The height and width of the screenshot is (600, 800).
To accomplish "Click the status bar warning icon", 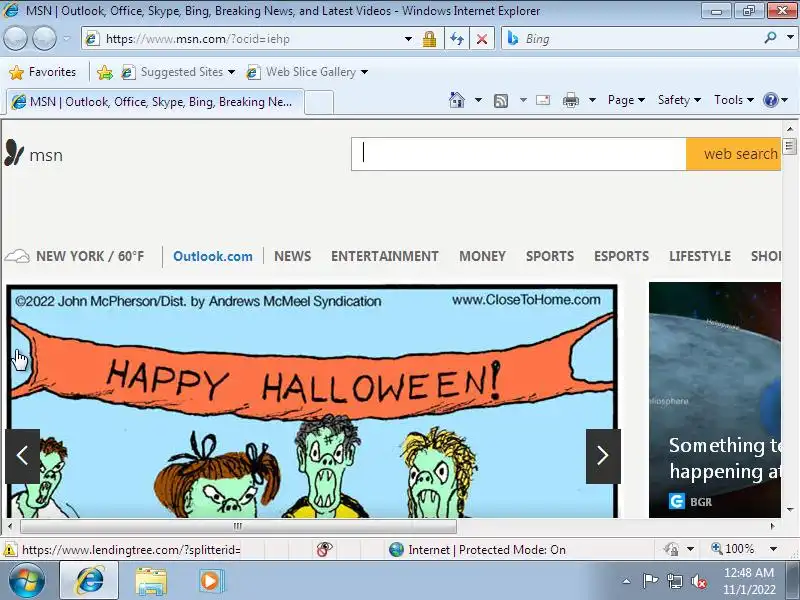I will (x=10, y=549).
